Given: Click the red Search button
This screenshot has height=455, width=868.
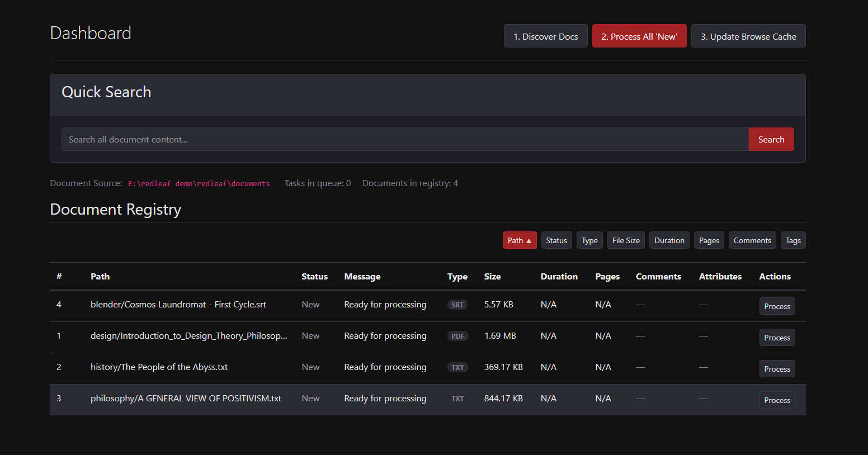Looking at the screenshot, I should [x=771, y=139].
